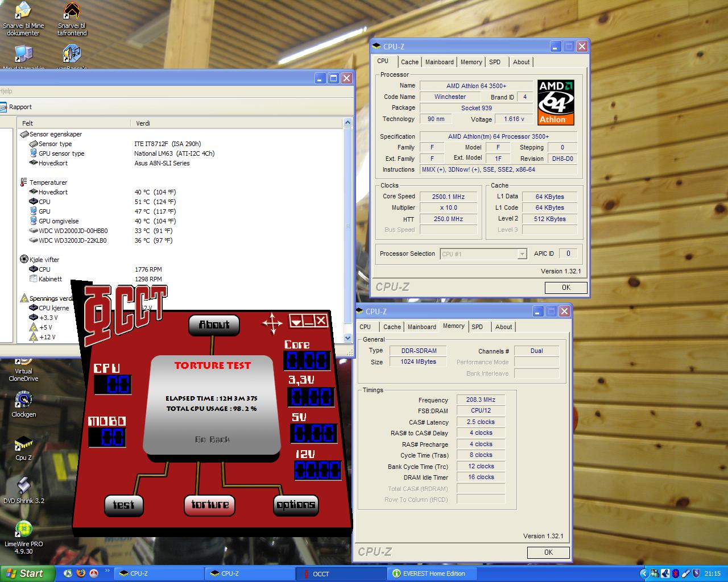Switch to the About tab in the lower CPU-Z window
The height and width of the screenshot is (582, 728).
tap(503, 327)
